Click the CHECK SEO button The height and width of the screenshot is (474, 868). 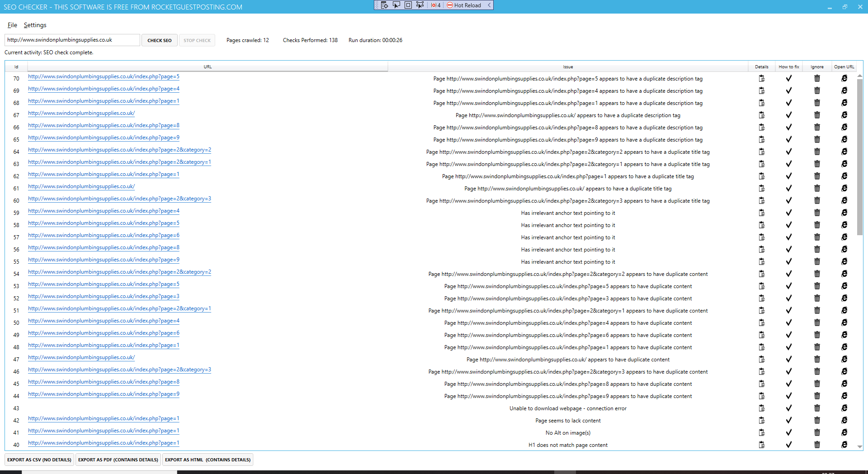click(160, 40)
